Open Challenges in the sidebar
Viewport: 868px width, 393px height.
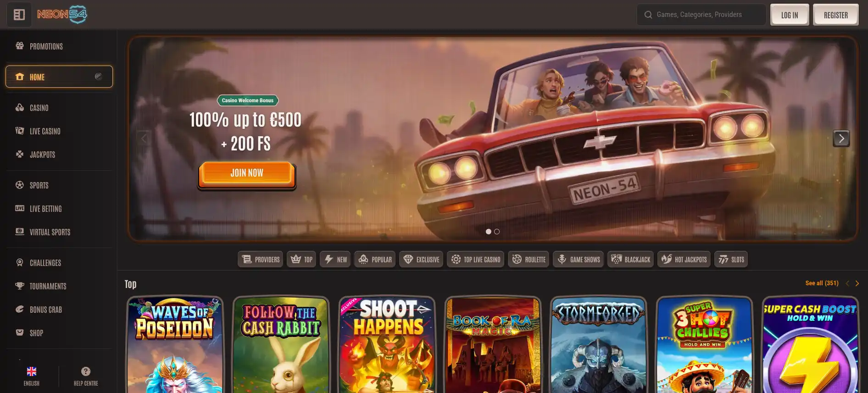45,263
